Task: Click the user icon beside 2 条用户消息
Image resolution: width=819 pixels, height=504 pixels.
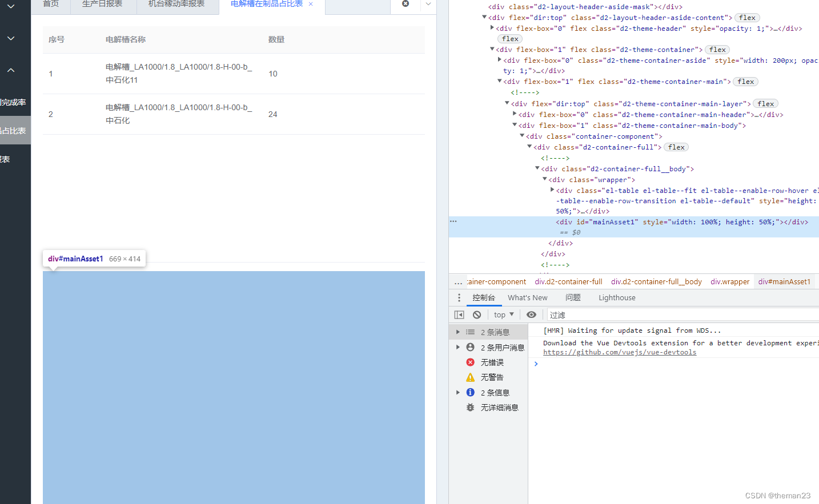Action: [x=470, y=347]
